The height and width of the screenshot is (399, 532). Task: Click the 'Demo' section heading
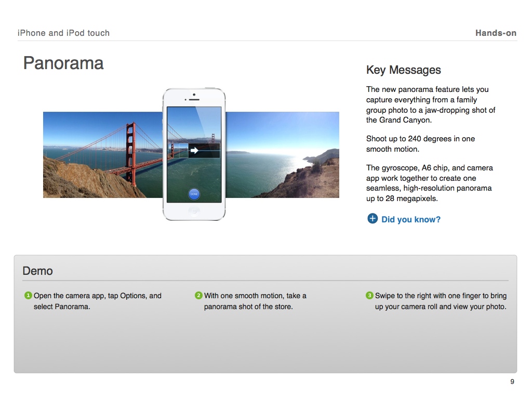coord(37,271)
